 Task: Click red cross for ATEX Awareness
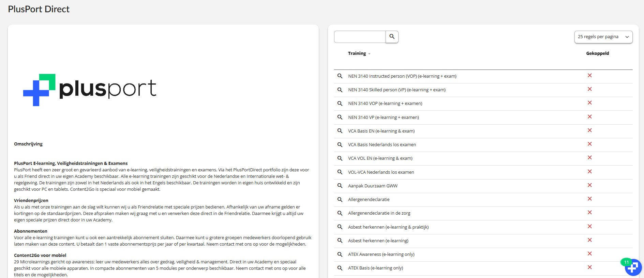coord(589,253)
